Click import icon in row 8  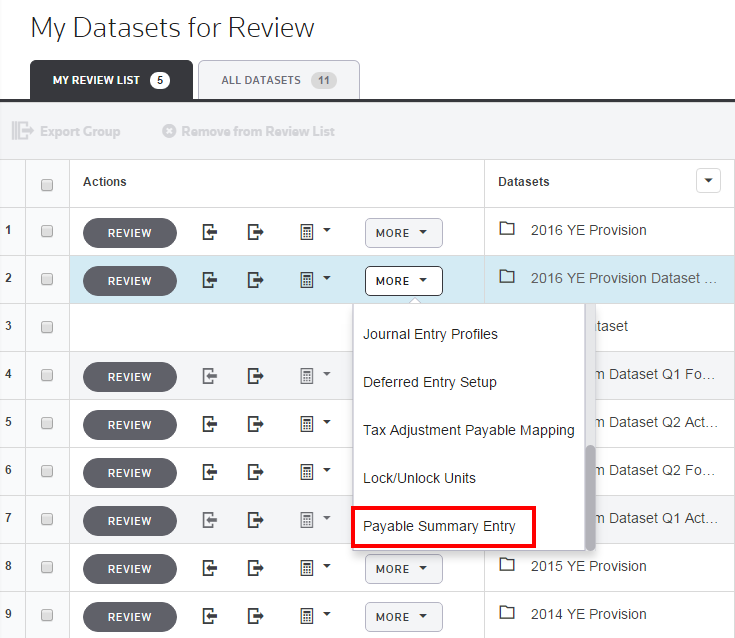click(x=209, y=568)
